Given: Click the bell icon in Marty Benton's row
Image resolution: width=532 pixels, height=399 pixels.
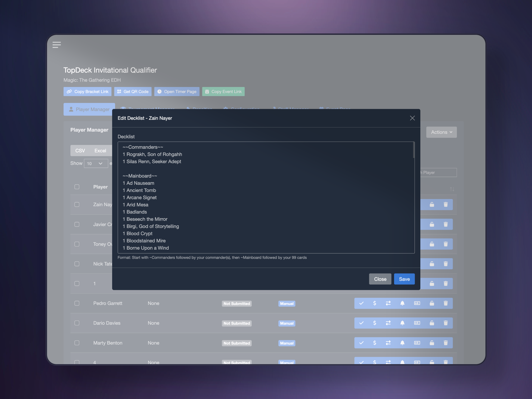Looking at the screenshot, I should click(402, 343).
